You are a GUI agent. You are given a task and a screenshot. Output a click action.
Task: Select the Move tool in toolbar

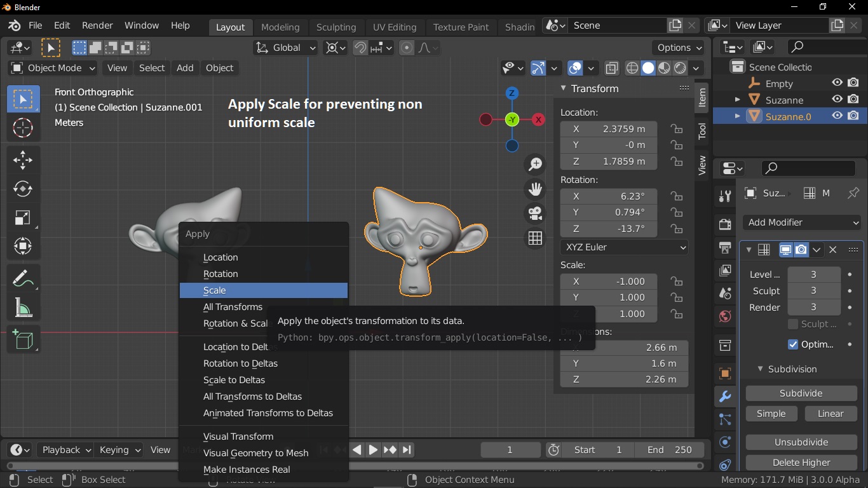click(23, 159)
